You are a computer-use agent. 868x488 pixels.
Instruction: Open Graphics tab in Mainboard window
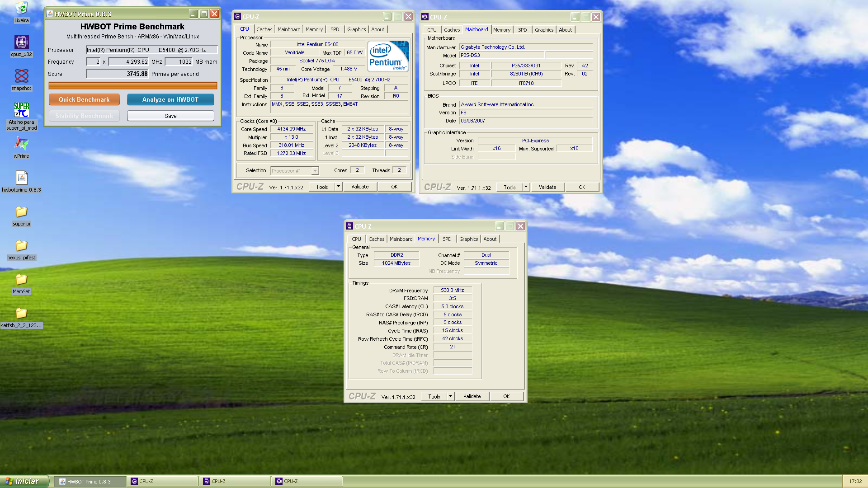(x=544, y=30)
